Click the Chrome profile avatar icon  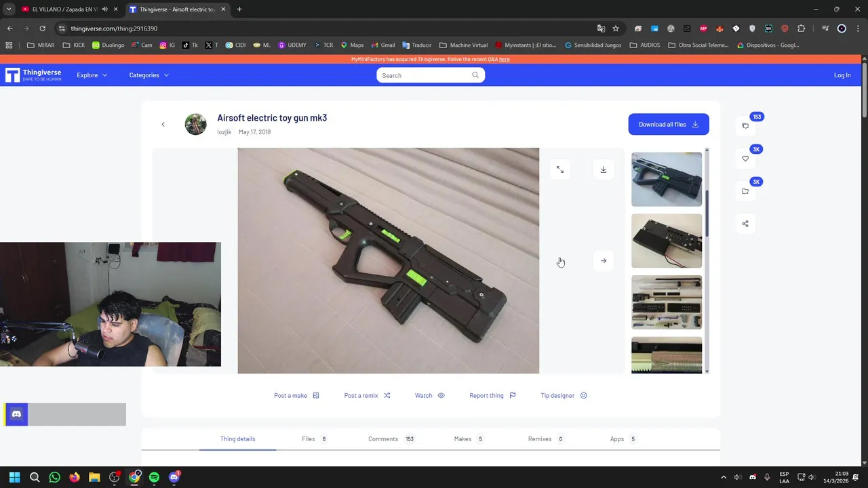point(842,28)
